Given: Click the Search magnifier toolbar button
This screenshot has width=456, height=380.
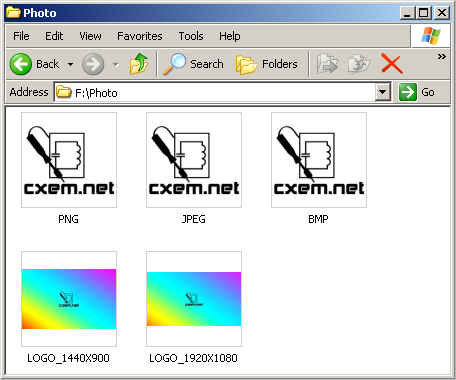Looking at the screenshot, I should (x=193, y=64).
